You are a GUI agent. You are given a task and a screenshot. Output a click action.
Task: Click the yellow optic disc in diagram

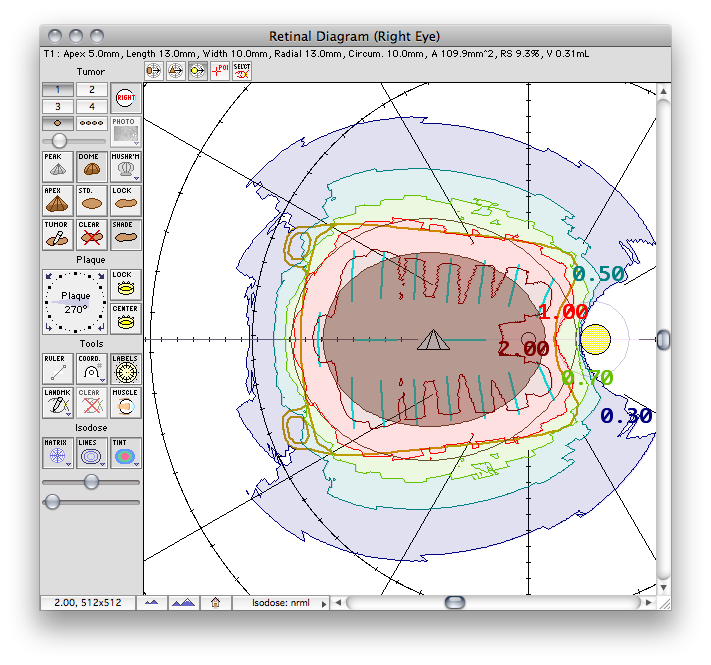coord(595,339)
